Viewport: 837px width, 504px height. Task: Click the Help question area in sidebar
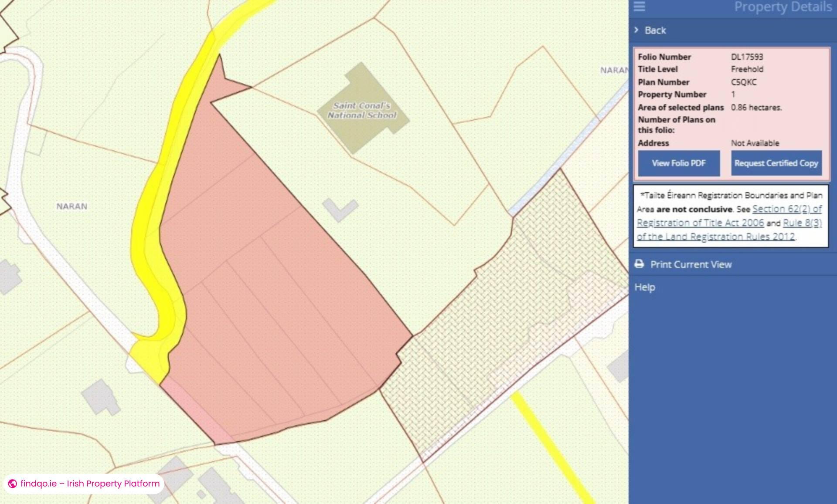646,287
